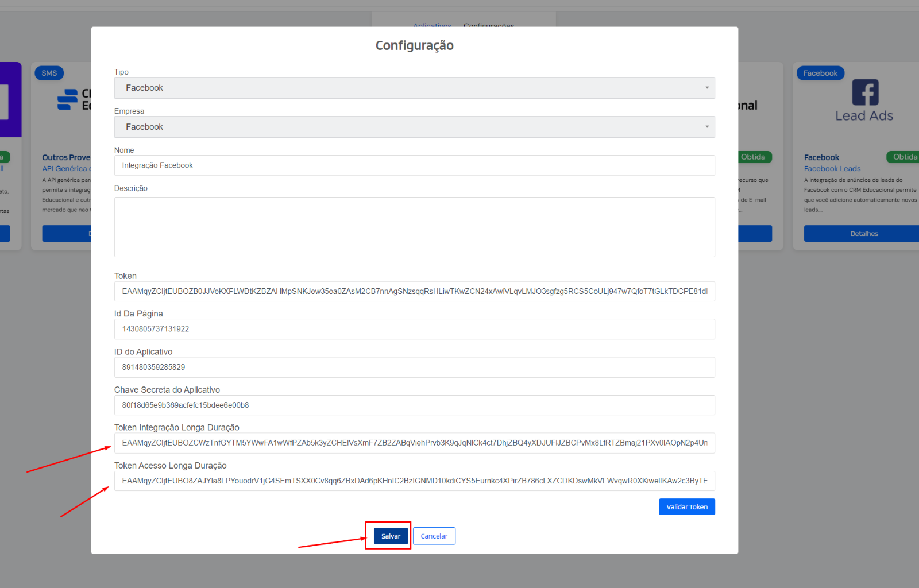Click the Tipo dropdown arrow
The image size is (919, 588).
tap(707, 88)
